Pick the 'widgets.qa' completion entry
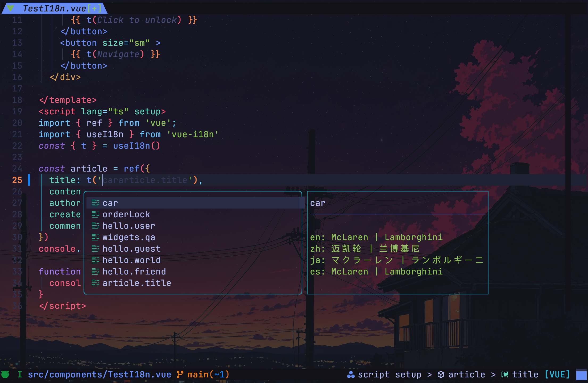Viewport: 588px width, 383px height. coord(195,237)
